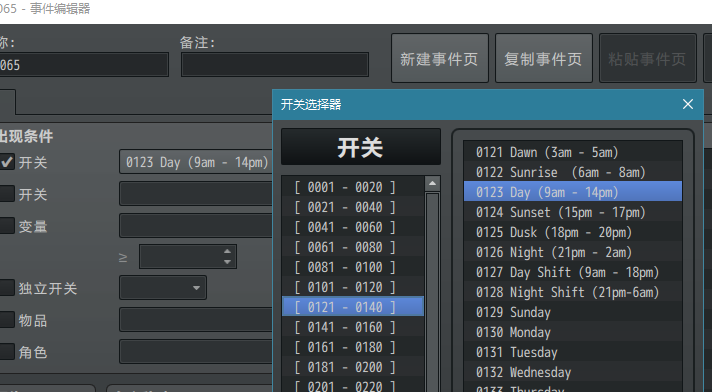Focus the 备注 note input field
This screenshot has height=392, width=712.
275,65
